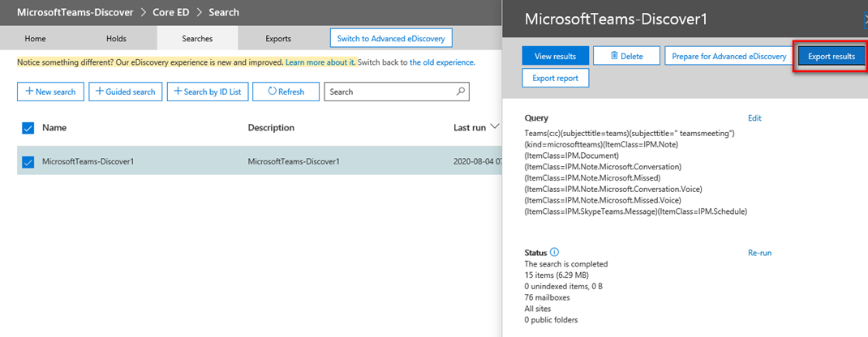Screen dimensions: 868x337
Task: Delete the MicrosoftTeams-Discover1 search
Action: coord(626,56)
